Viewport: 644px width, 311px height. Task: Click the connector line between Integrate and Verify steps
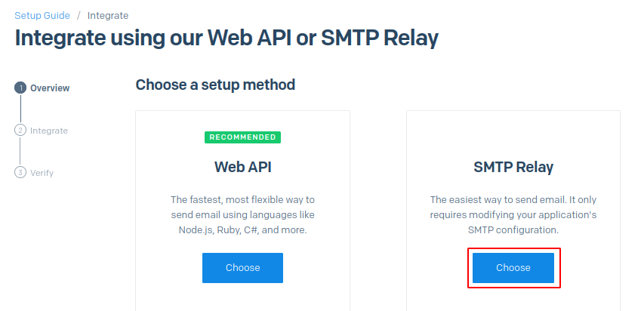(20, 151)
